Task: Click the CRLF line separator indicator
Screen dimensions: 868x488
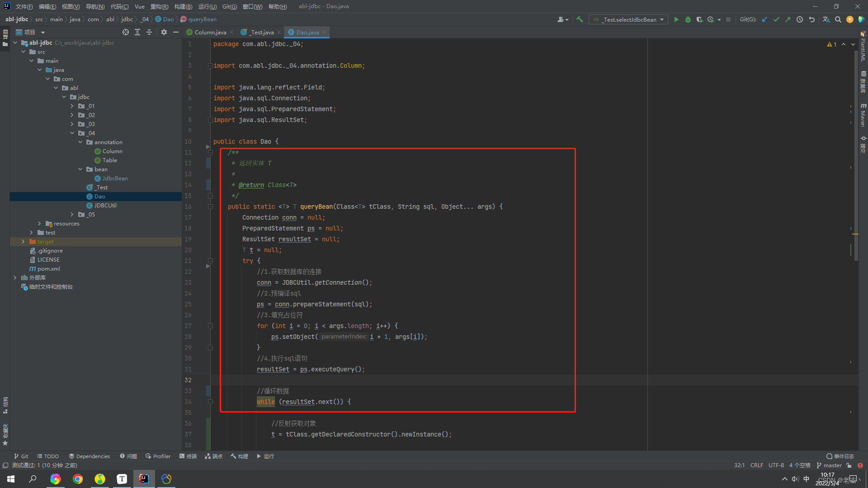Action: click(757, 465)
